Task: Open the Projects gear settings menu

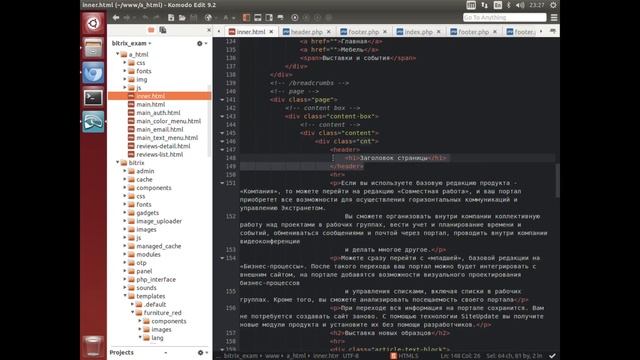Action: pos(202,352)
